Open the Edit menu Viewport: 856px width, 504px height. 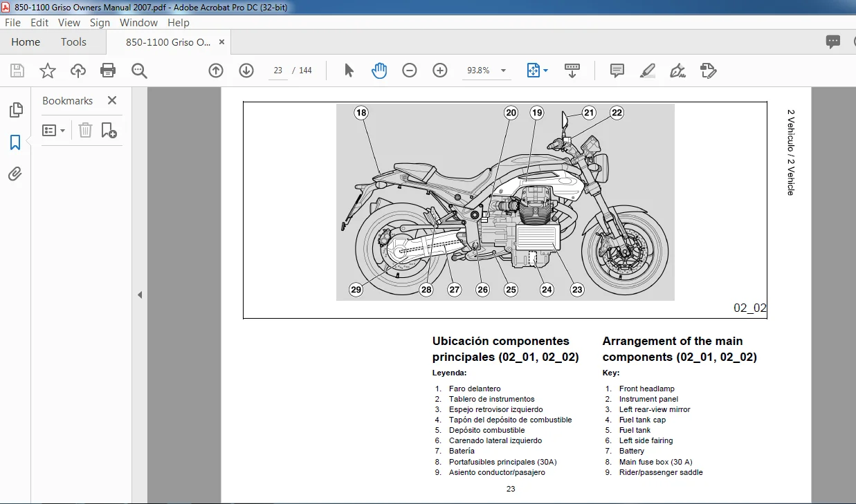39,23
